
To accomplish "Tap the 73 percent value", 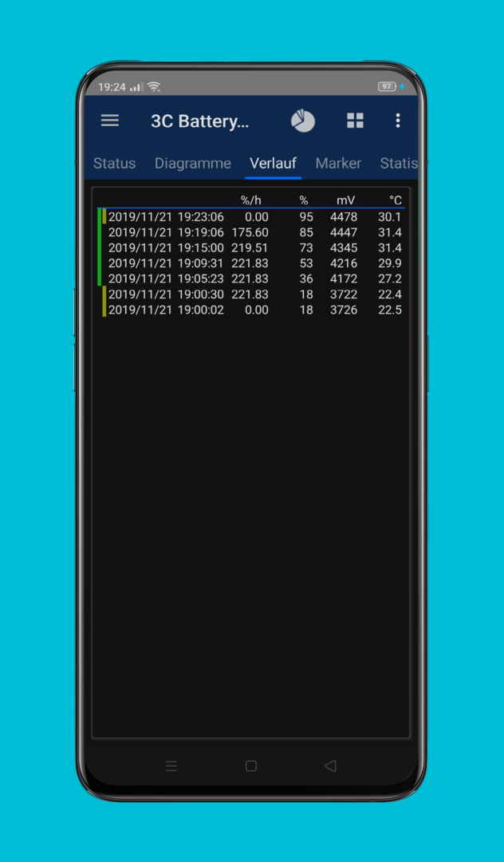I will (x=306, y=247).
